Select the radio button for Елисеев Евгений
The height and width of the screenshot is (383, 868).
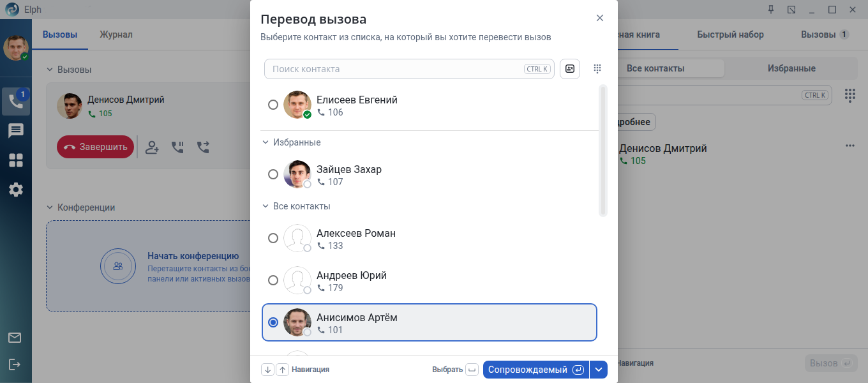(x=273, y=105)
